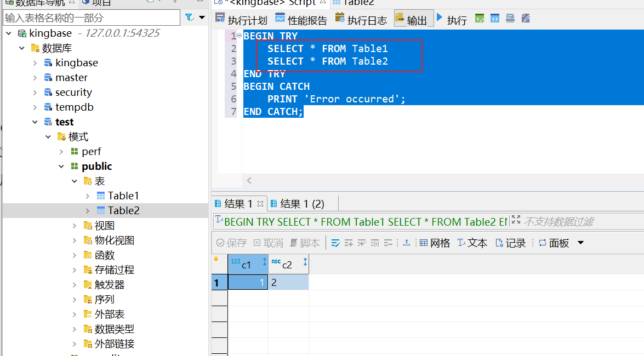Expand the Table1 tree node

[x=88, y=196]
